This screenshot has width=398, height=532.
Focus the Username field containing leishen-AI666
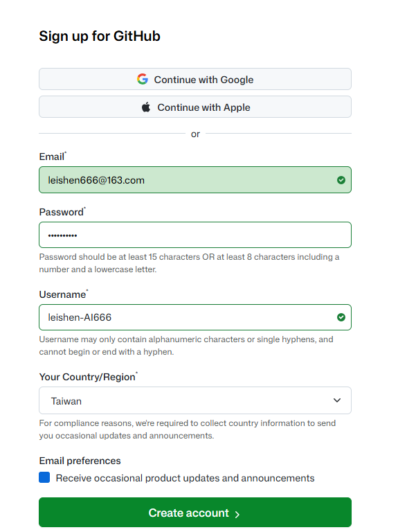click(x=195, y=317)
